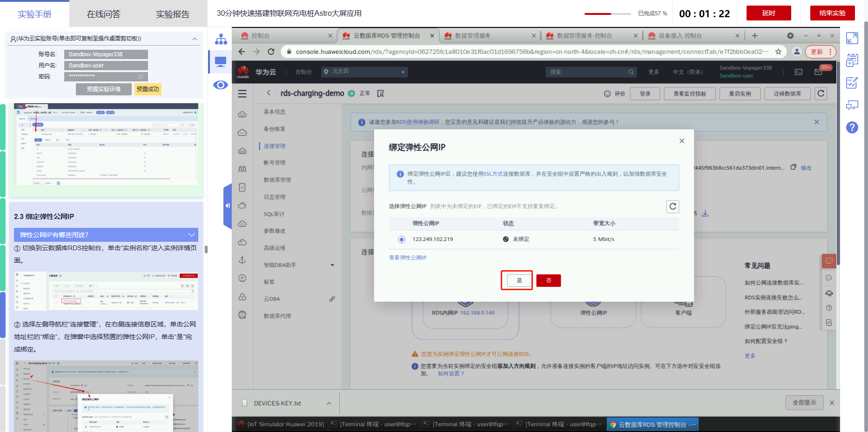868x432 pixels.
Task: Open IoT Simulator Huawei 2019 from the taskbar
Action: point(281,425)
